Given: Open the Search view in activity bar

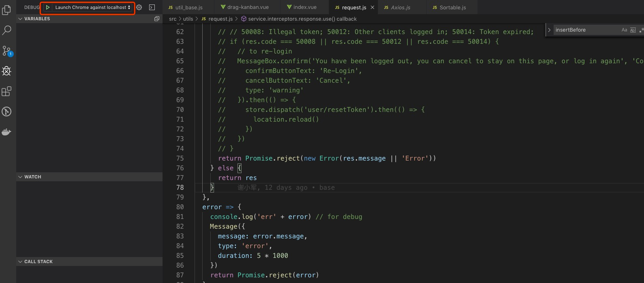Looking at the screenshot, I should [x=6, y=30].
